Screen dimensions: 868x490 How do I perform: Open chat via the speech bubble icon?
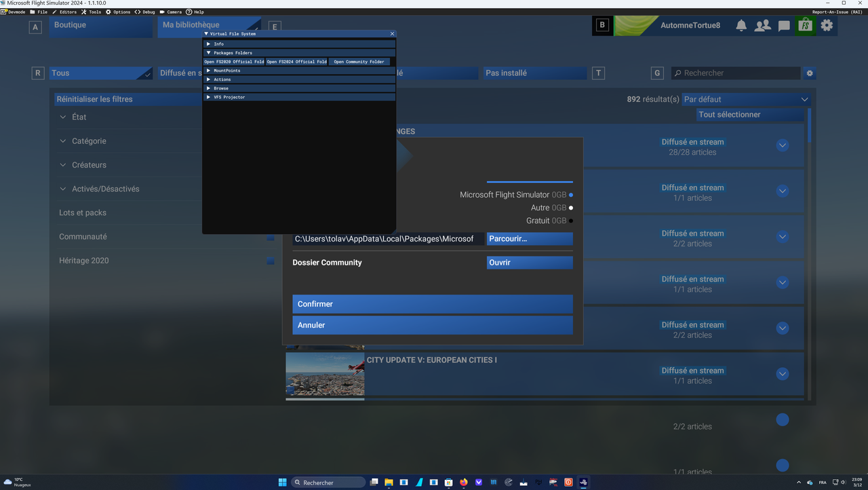tap(784, 25)
